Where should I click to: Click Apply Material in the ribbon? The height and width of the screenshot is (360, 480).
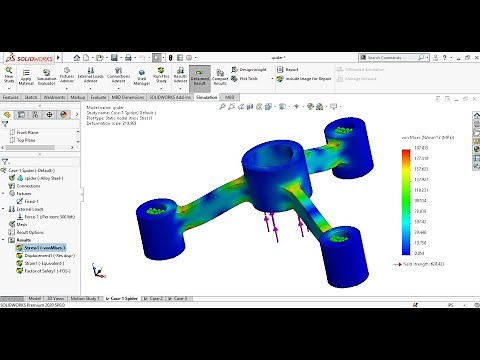tap(26, 77)
